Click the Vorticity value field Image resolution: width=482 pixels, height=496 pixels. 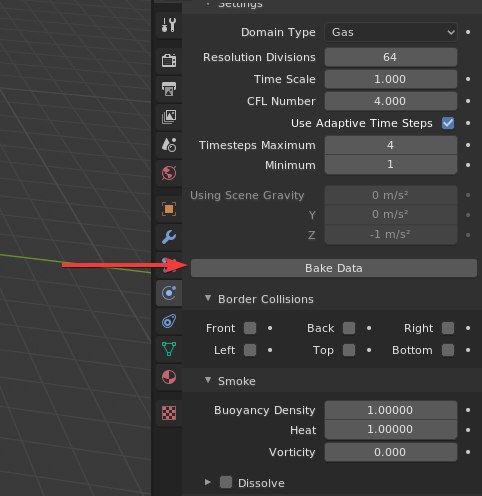[x=391, y=452]
